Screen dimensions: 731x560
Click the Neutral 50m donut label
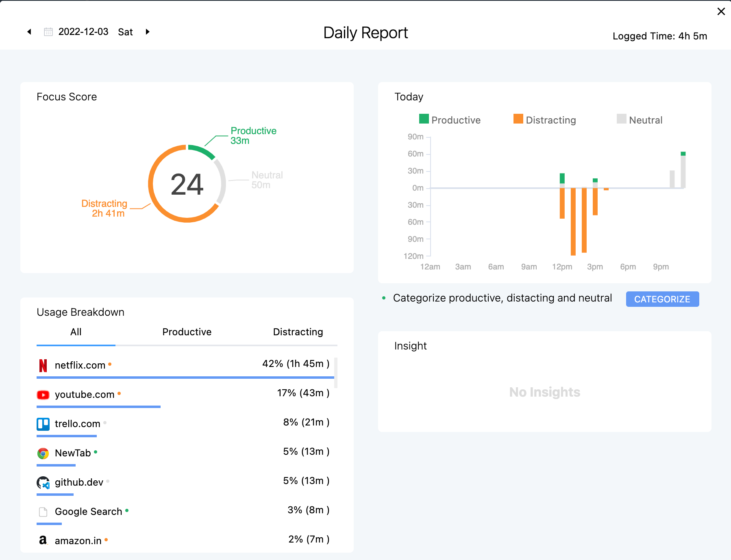(x=267, y=180)
